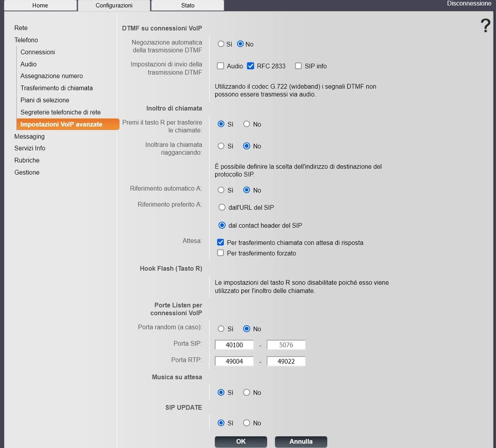The image size is (496, 448).
Task: Expand the Gestione sidebar section
Action: (x=27, y=172)
